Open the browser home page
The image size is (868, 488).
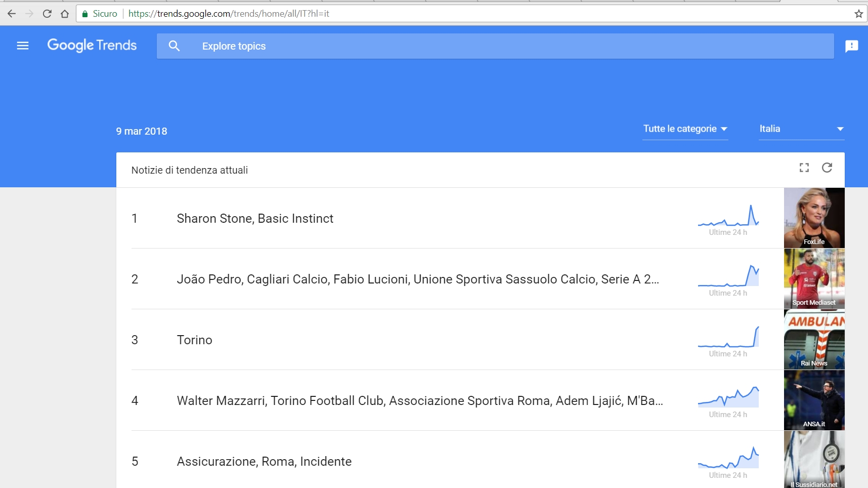click(65, 14)
